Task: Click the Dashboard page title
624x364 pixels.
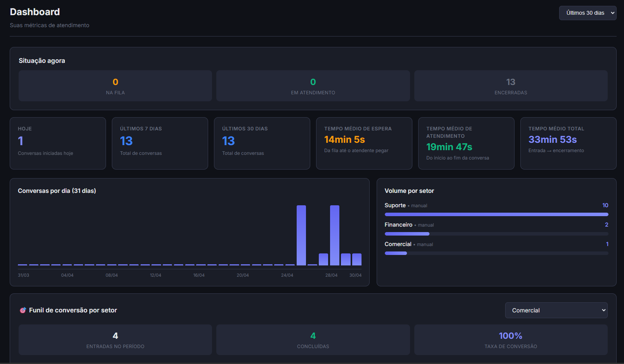Action: tap(35, 12)
